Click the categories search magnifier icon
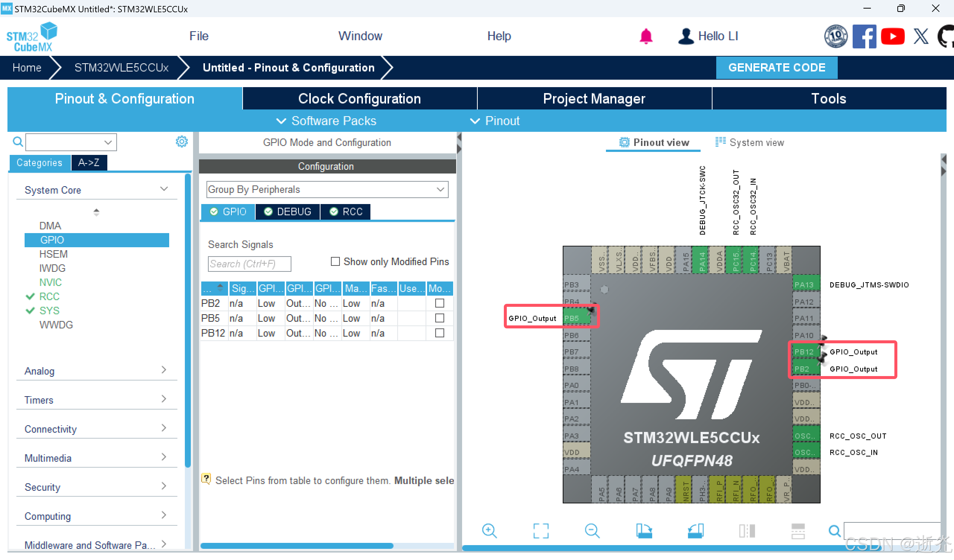This screenshot has width=954, height=560. (18, 142)
